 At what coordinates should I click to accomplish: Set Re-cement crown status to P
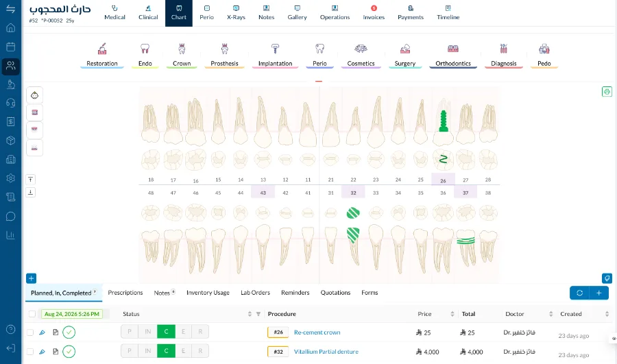pyautogui.click(x=130, y=332)
